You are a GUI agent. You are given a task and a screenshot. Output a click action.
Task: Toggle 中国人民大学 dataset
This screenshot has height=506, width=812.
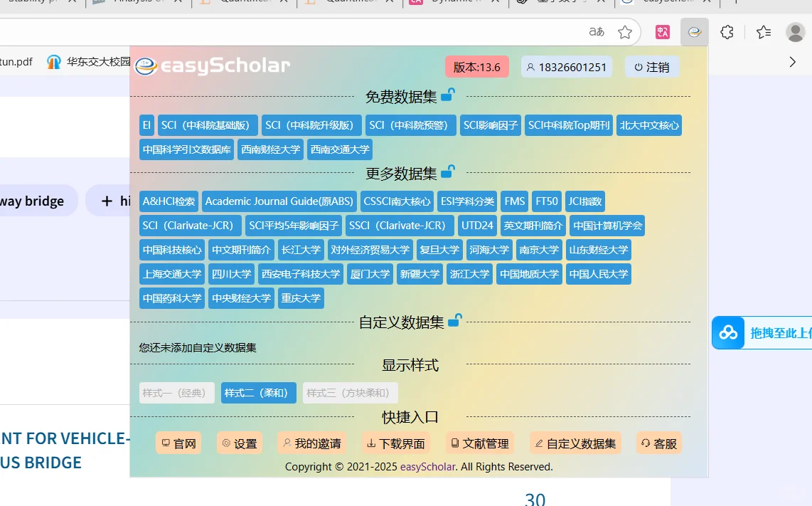click(598, 274)
